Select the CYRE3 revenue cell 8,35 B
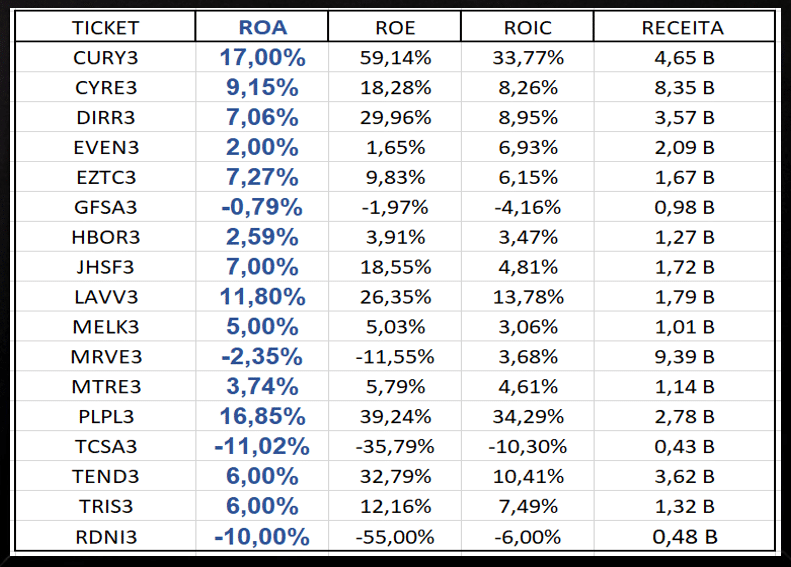 pos(682,87)
